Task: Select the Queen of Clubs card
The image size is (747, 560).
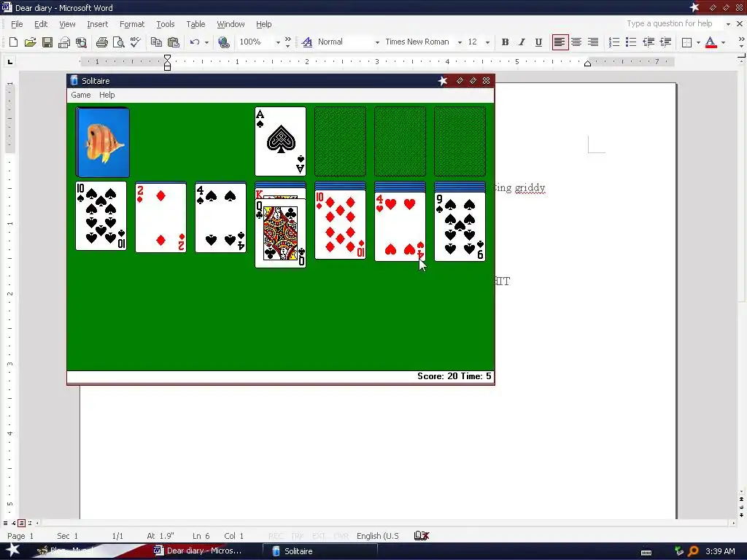Action: pyautogui.click(x=281, y=233)
